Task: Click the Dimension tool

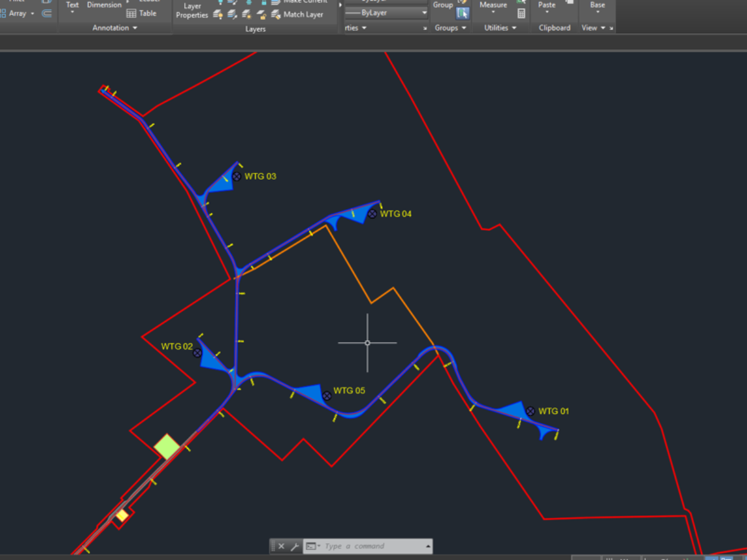Action: (x=104, y=5)
